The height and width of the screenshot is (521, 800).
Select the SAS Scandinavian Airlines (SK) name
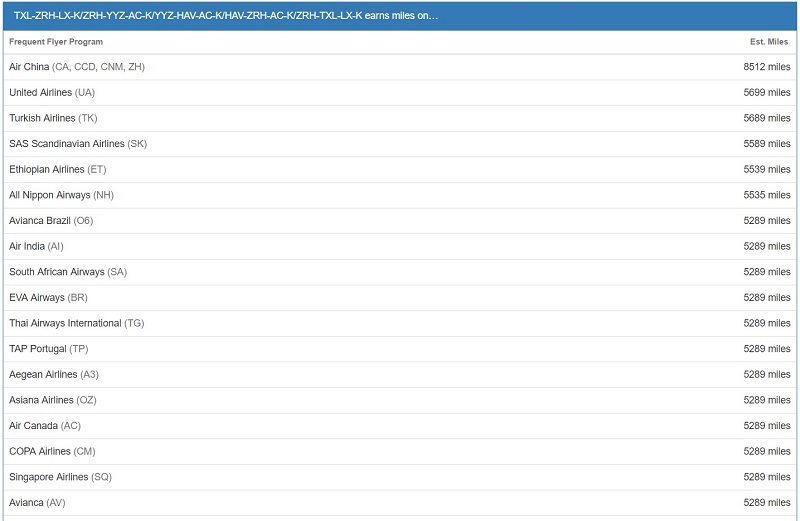pyautogui.click(x=78, y=144)
